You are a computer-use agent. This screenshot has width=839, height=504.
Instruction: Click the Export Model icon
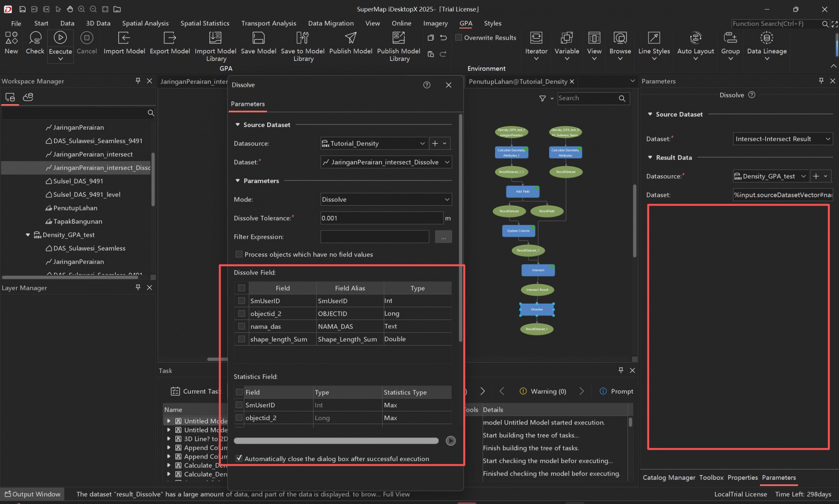(170, 38)
